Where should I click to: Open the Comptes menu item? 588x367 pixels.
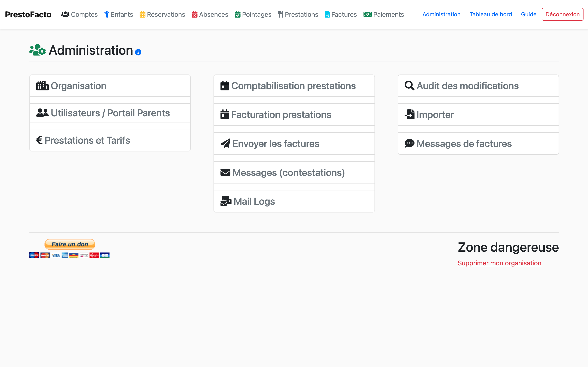tap(79, 14)
